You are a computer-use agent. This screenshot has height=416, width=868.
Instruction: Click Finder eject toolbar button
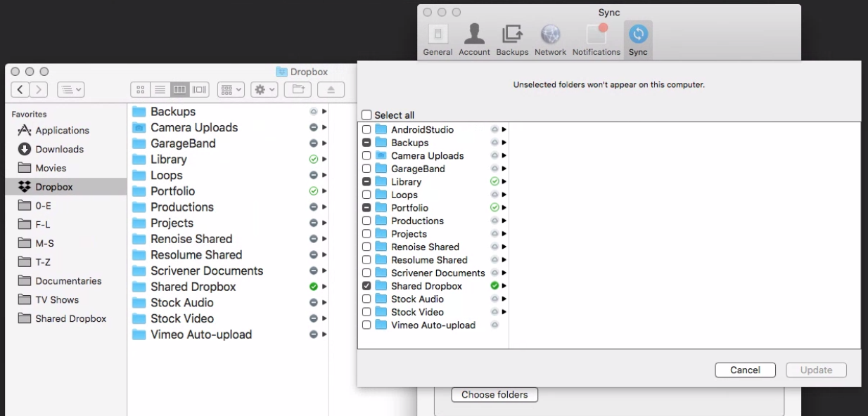(x=331, y=89)
